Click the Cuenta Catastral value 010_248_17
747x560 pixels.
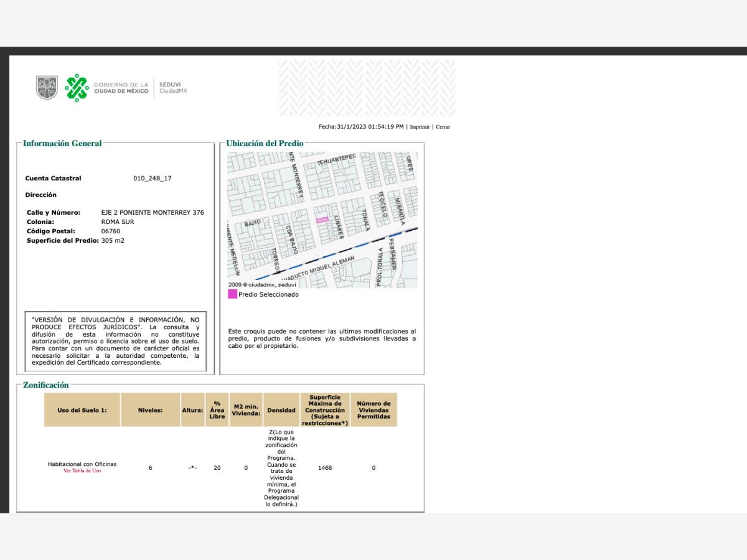(x=153, y=179)
